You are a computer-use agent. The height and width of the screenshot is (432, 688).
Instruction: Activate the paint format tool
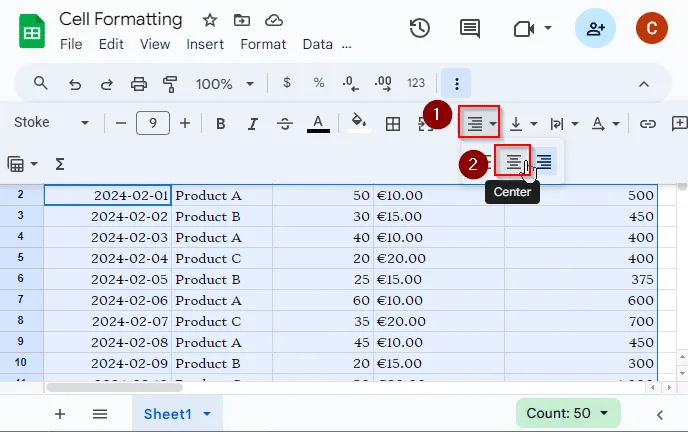(170, 84)
